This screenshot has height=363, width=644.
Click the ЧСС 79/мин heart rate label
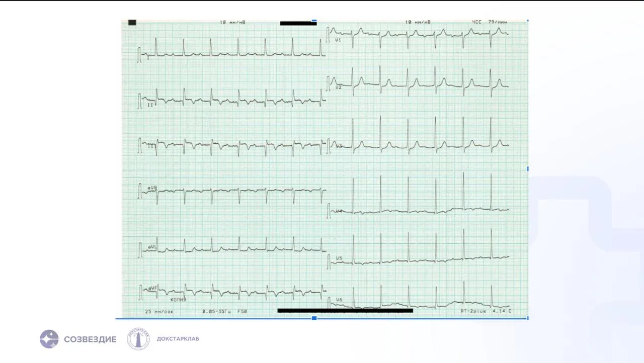coord(490,23)
